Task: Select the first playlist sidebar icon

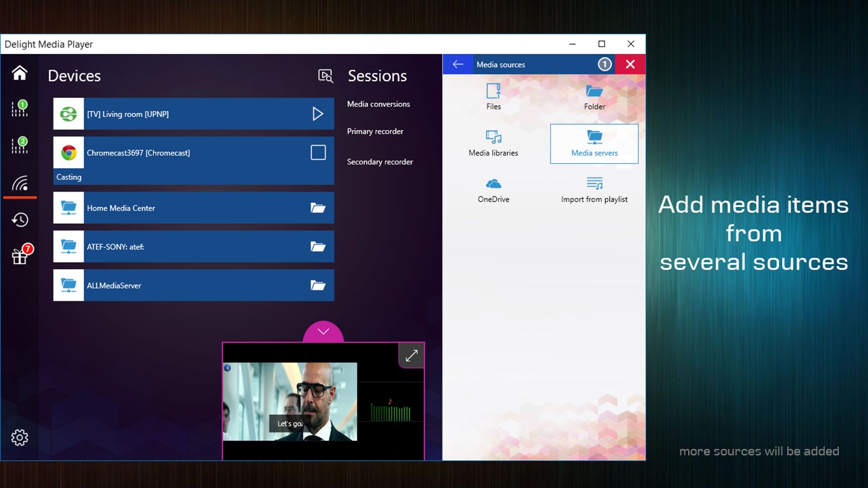Action: 19,109
